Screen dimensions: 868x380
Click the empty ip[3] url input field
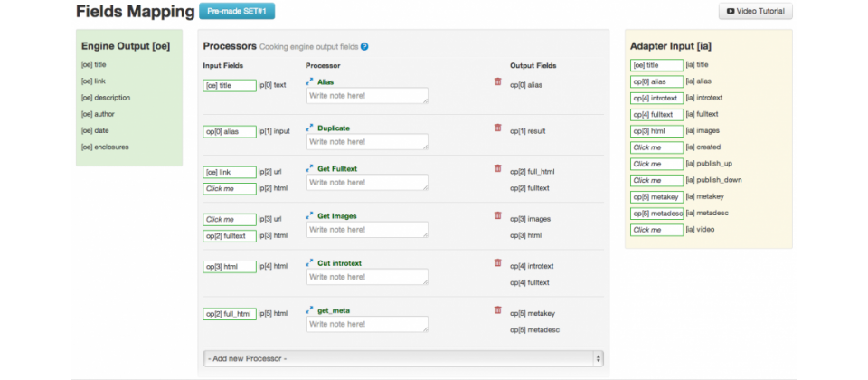tap(230, 219)
